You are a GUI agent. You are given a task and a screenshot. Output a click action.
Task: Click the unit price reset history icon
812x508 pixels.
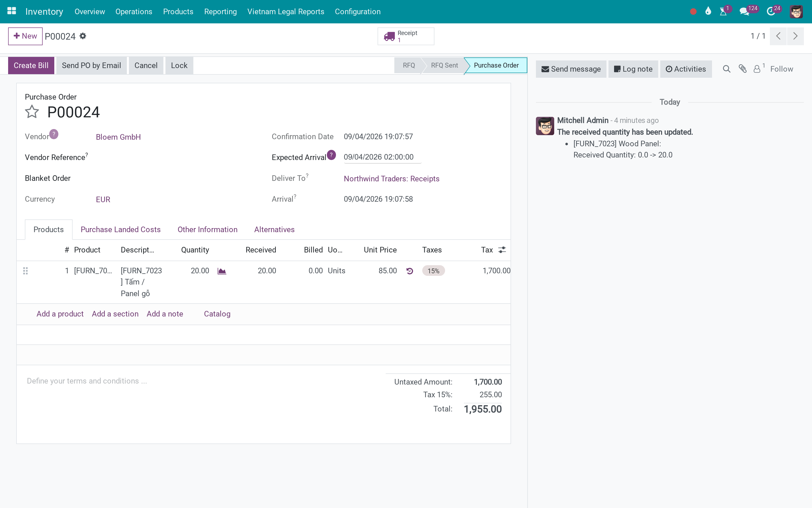[x=409, y=271]
